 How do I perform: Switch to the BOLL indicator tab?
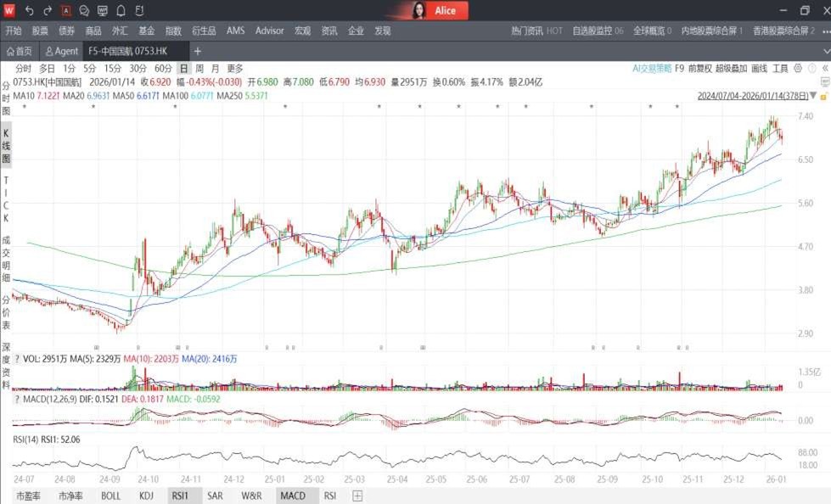(110, 496)
